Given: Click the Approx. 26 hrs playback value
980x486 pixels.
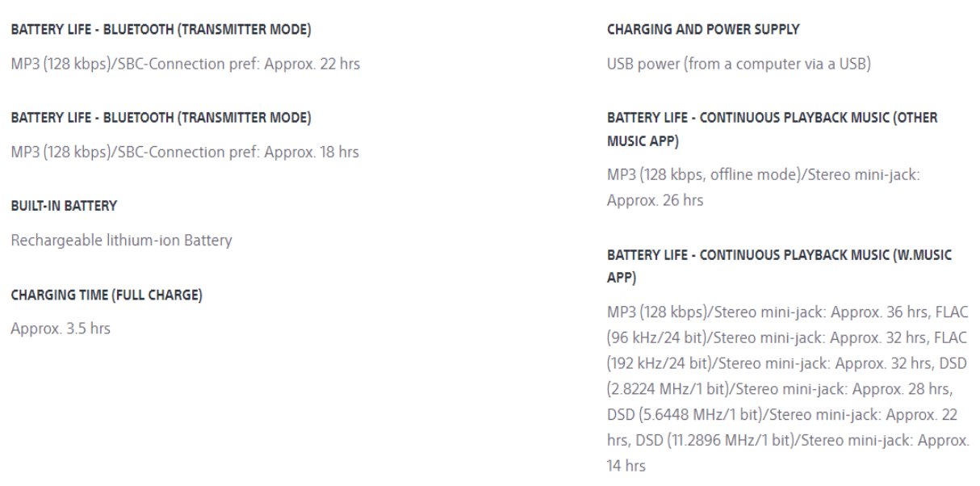Looking at the screenshot, I should click(x=655, y=200).
